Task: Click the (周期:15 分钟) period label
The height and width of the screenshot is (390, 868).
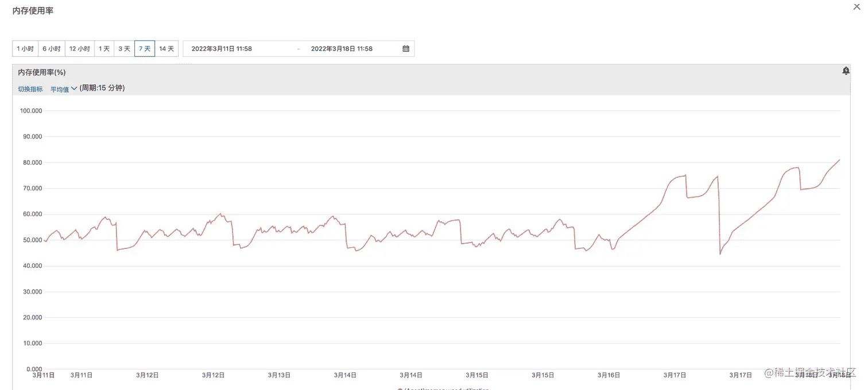Action: tap(102, 88)
